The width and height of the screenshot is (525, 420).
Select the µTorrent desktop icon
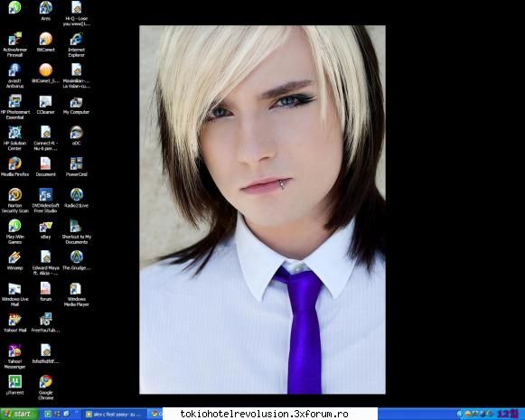click(14, 385)
